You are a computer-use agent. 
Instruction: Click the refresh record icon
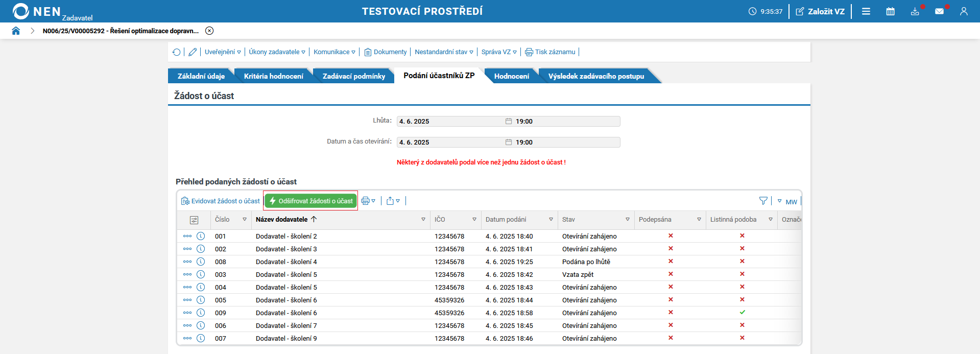[x=177, y=52]
